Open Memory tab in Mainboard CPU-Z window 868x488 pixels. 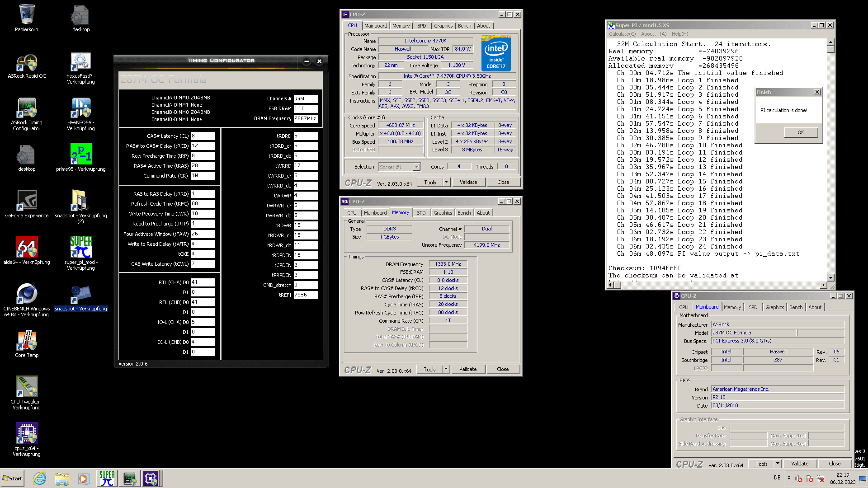(732, 307)
